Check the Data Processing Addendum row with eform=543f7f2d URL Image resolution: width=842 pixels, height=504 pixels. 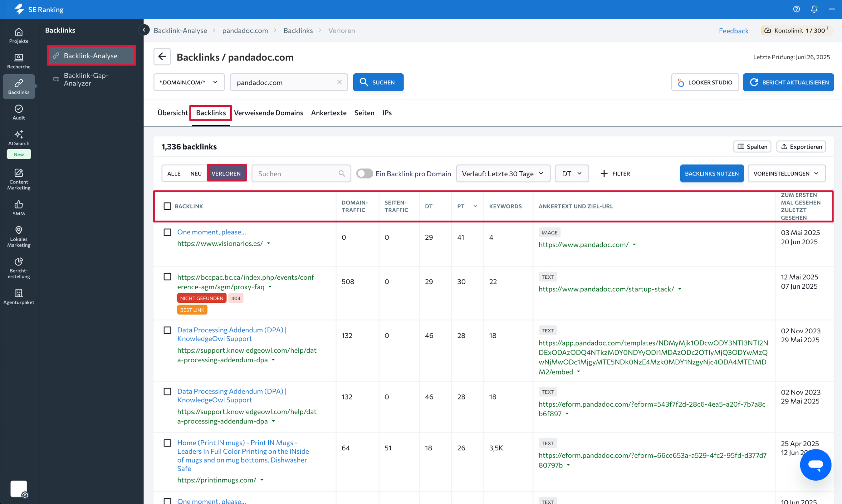[x=167, y=392]
